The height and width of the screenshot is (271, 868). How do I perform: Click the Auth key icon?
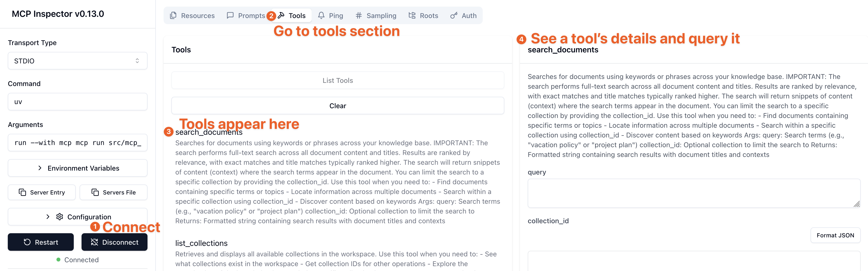454,16
